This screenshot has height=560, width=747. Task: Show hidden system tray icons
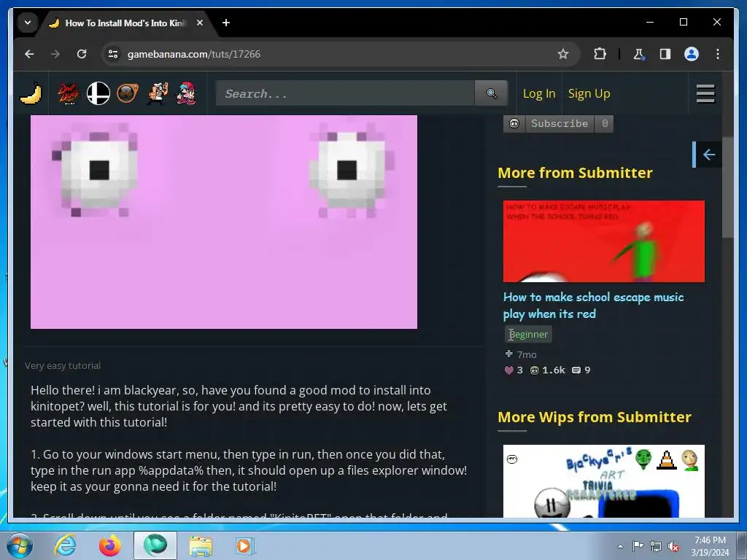coord(620,546)
